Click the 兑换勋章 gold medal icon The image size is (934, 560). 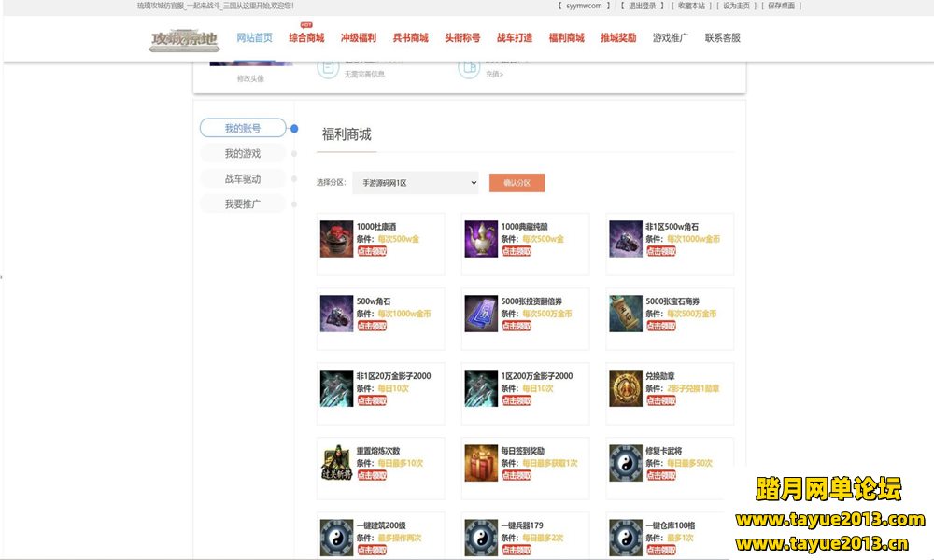click(626, 388)
